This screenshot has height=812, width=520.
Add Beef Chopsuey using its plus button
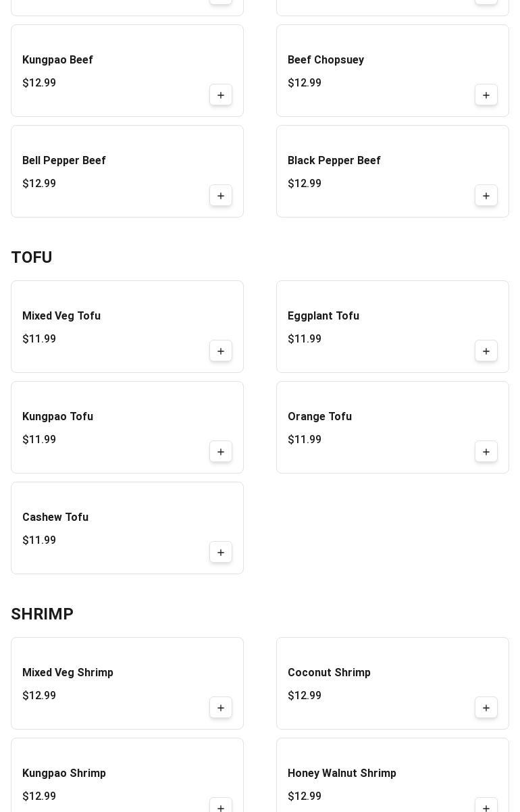(x=486, y=95)
